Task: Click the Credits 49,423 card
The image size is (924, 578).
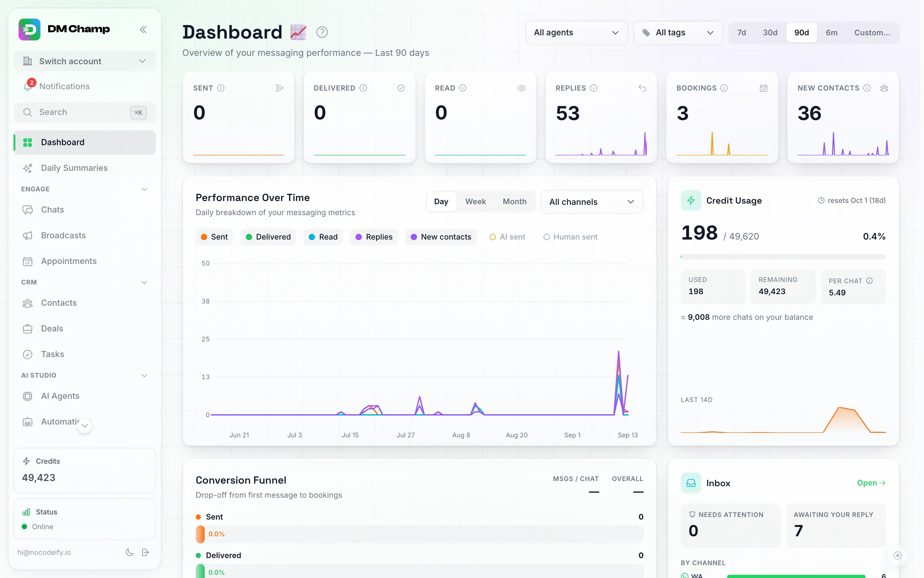Action: 84,470
